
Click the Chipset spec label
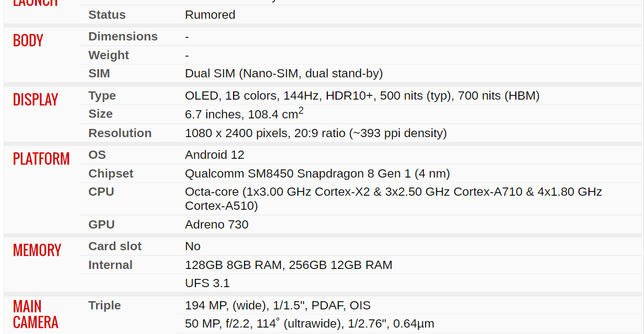pos(111,173)
